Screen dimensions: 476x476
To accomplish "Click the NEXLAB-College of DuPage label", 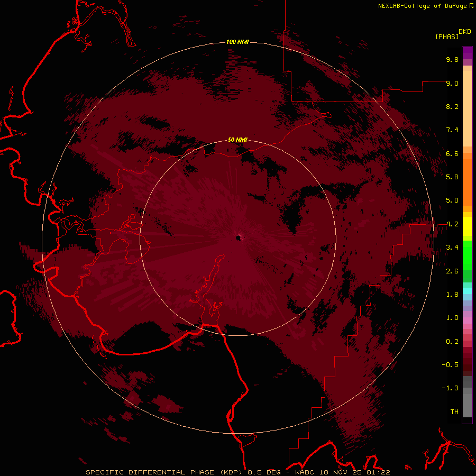I will [x=426, y=6].
